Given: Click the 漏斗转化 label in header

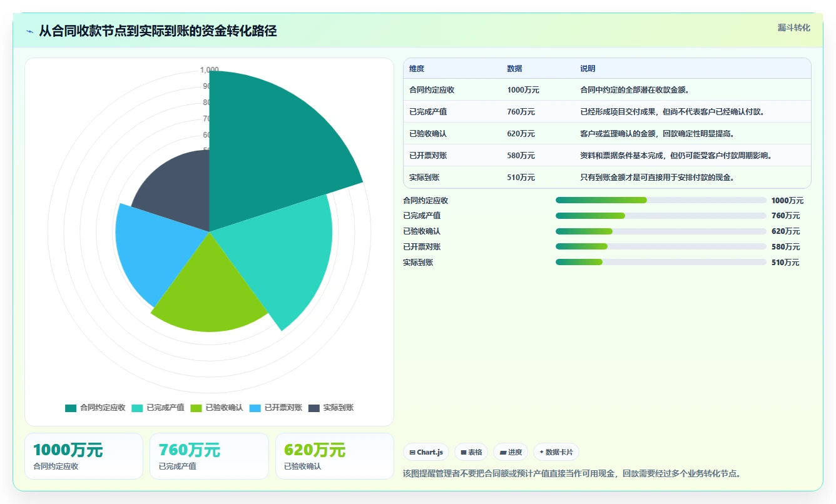Looking at the screenshot, I should click(793, 28).
